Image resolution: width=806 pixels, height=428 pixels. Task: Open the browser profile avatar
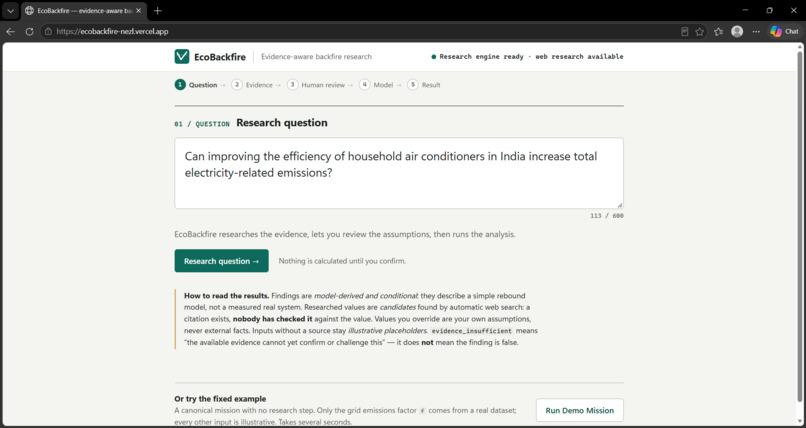click(737, 31)
